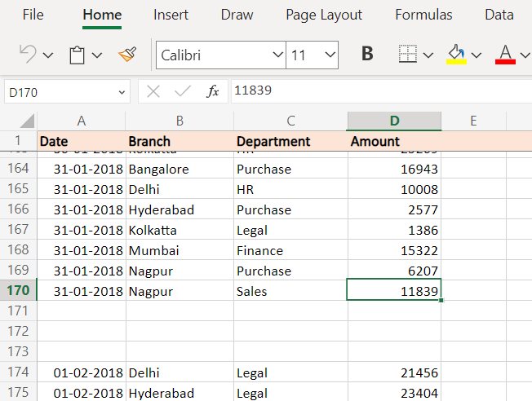Viewport: 532px width, 401px height.
Task: Expand the Name Box D170 dropdown
Action: pos(122,92)
